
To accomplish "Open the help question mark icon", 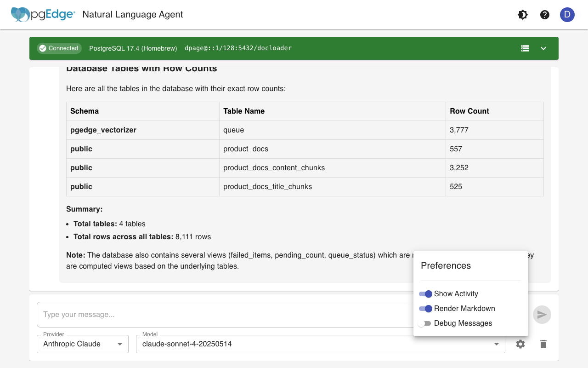I will coord(545,15).
